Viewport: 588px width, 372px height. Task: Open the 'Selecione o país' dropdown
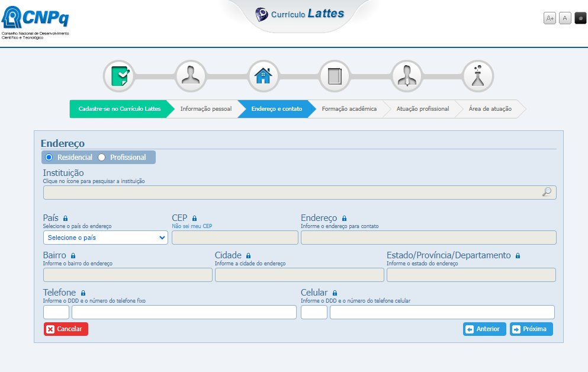click(x=105, y=238)
